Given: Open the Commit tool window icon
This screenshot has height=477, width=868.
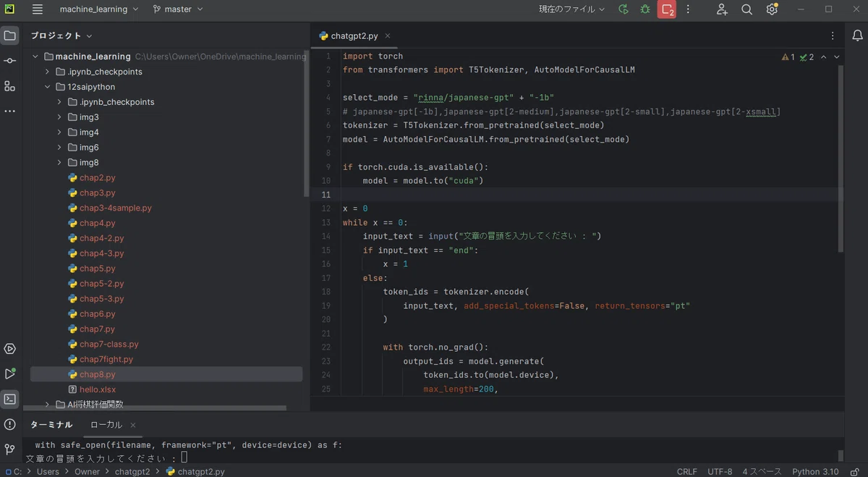Looking at the screenshot, I should click(9, 61).
